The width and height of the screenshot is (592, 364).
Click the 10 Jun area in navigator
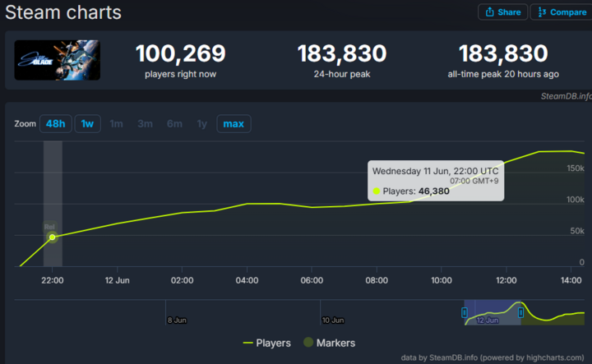(x=332, y=320)
